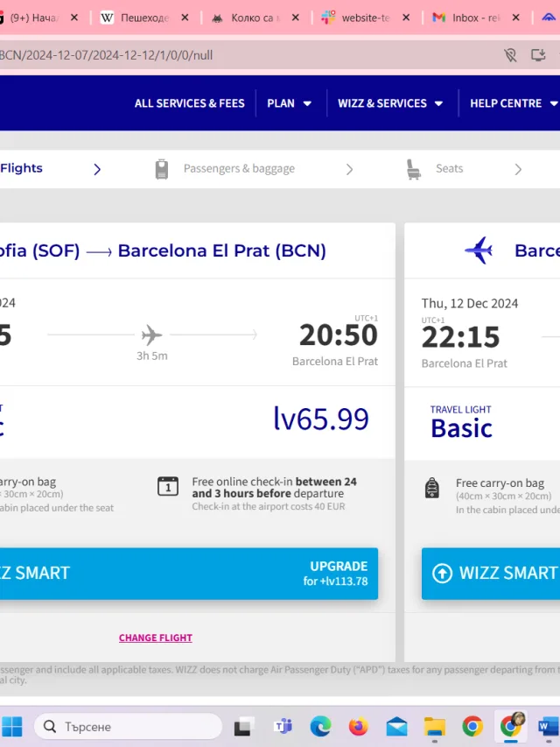This screenshot has height=747, width=560.
Task: Open File Explorer from the taskbar
Action: point(434,727)
